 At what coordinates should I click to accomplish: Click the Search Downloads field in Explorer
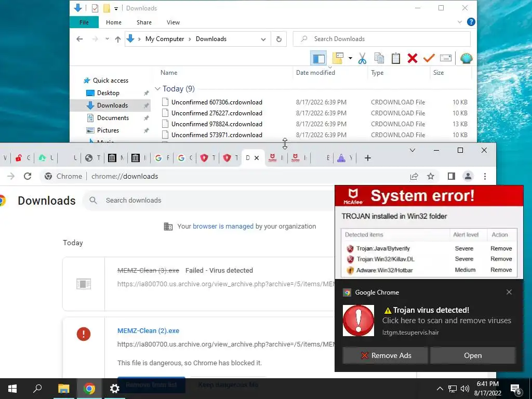tap(381, 39)
